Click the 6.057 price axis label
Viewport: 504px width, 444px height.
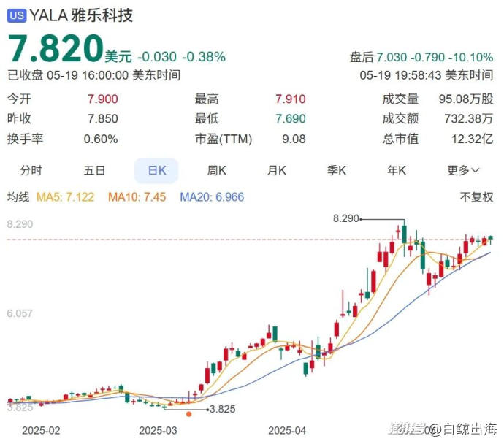[20, 313]
